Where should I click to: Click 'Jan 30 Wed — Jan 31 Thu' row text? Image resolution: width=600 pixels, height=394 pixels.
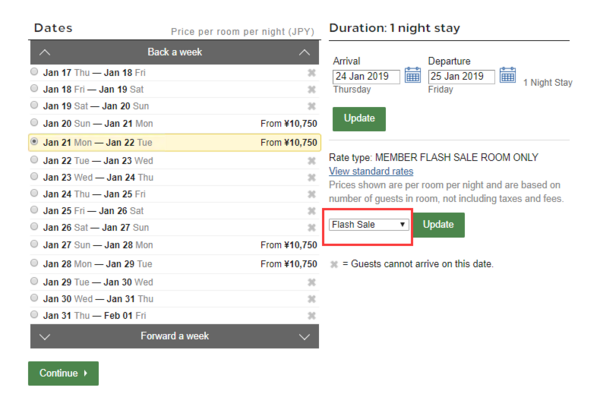click(x=98, y=299)
